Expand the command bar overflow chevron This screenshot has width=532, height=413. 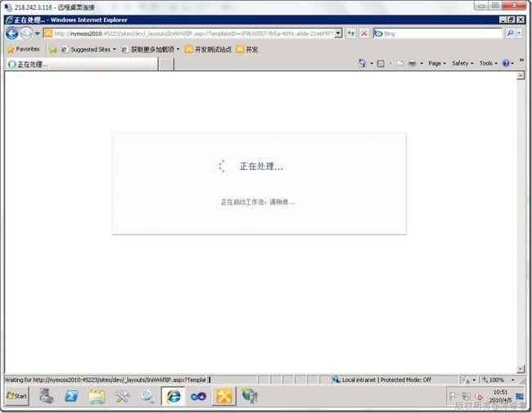521,60
